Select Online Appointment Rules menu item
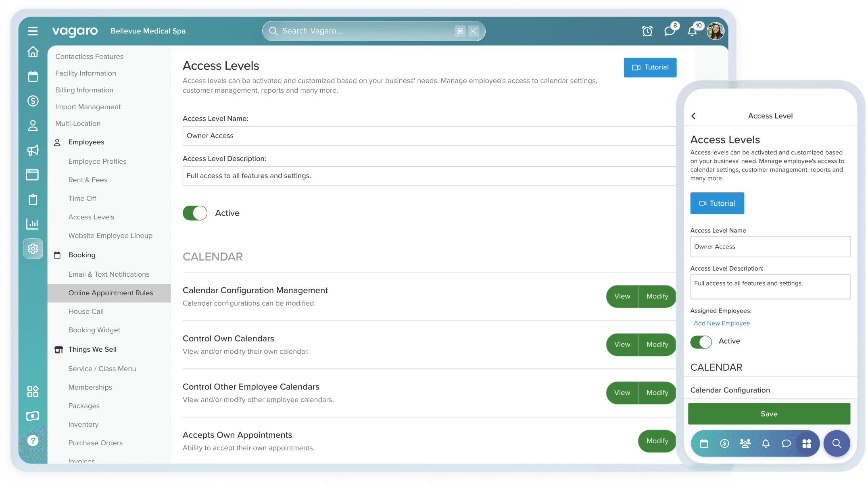Screen dimensions: 868x484 coord(111,293)
